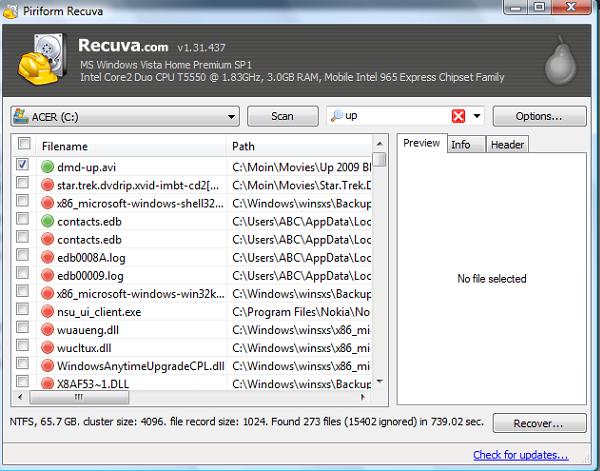
Task: Click red status dot of wucltux.dll
Action: 47,347
